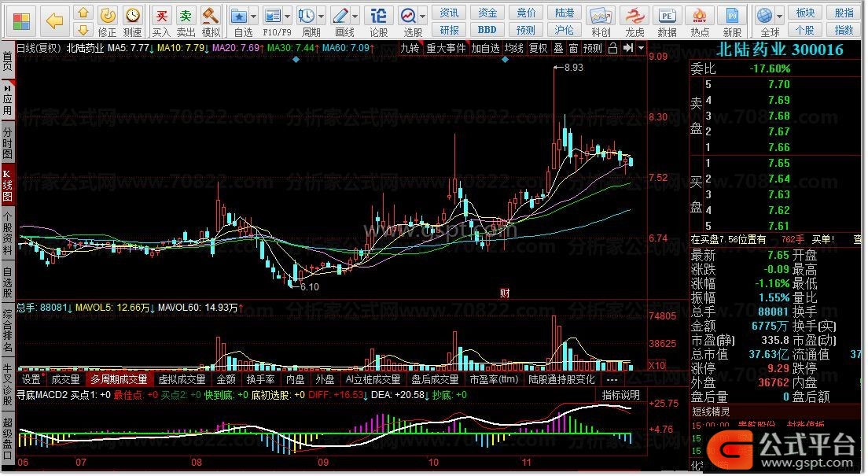The height and width of the screenshot is (476, 868).
Task: Open the 卖出 sell order icon
Action: 186,21
